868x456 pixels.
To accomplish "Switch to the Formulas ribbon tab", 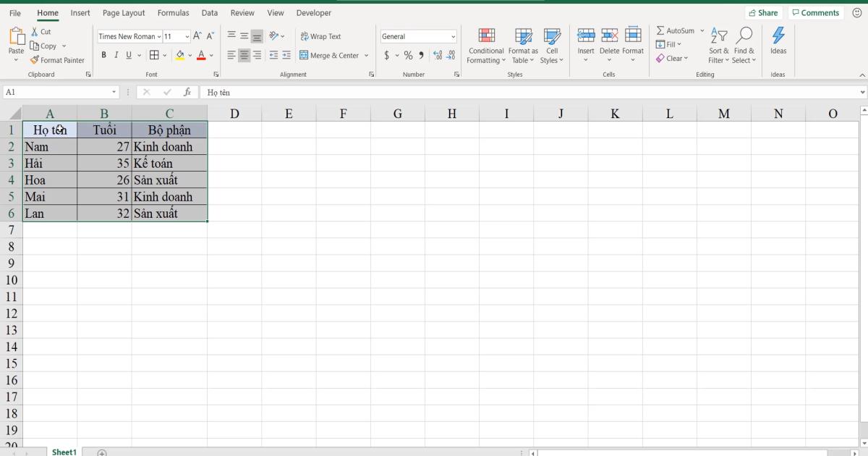I will [173, 12].
